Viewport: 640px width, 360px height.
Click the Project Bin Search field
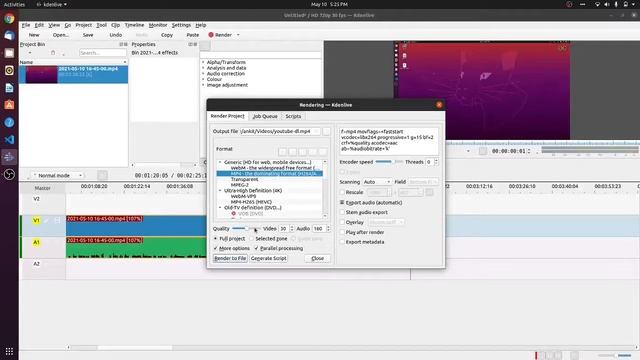(x=102, y=53)
